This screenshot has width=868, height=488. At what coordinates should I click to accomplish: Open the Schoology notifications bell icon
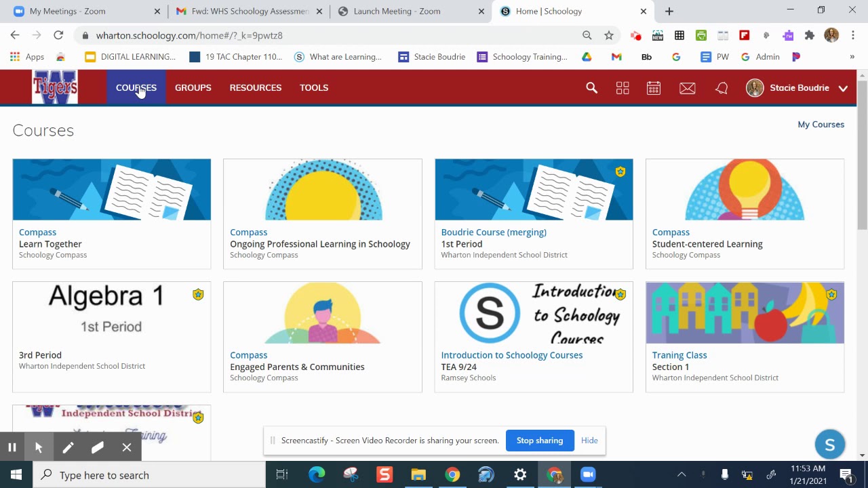[x=722, y=88]
